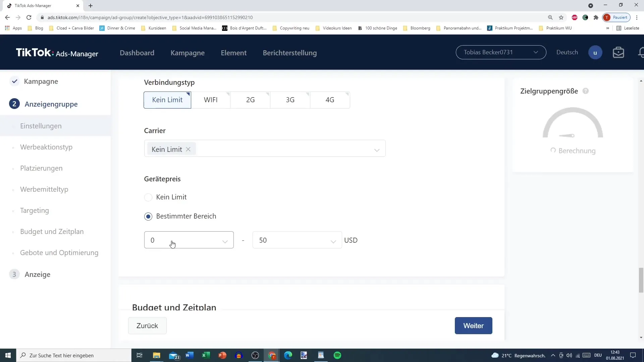Open the Apps bookmarks shortcut

[x=13, y=28]
